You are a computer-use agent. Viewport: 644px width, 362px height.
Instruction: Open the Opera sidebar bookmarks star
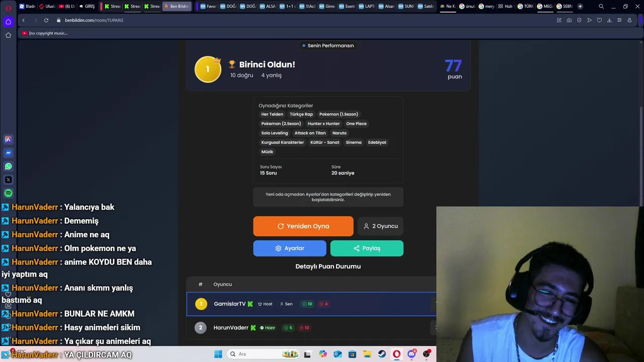8,35
